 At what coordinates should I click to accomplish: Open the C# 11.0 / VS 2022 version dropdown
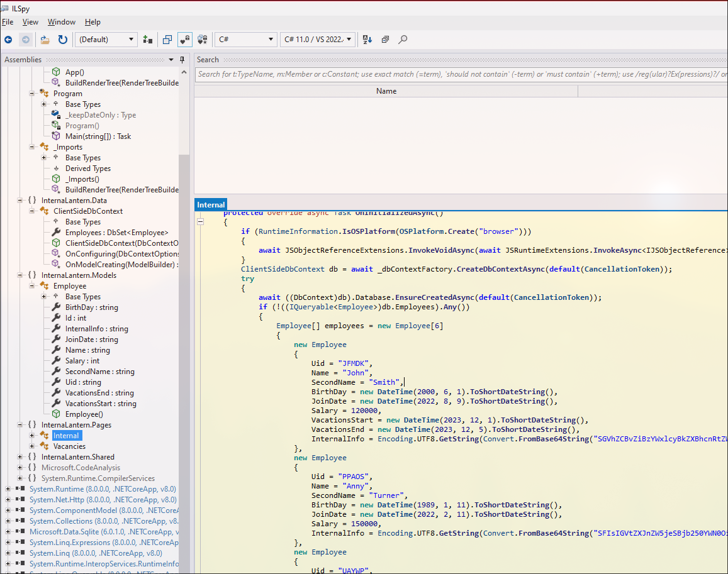318,40
